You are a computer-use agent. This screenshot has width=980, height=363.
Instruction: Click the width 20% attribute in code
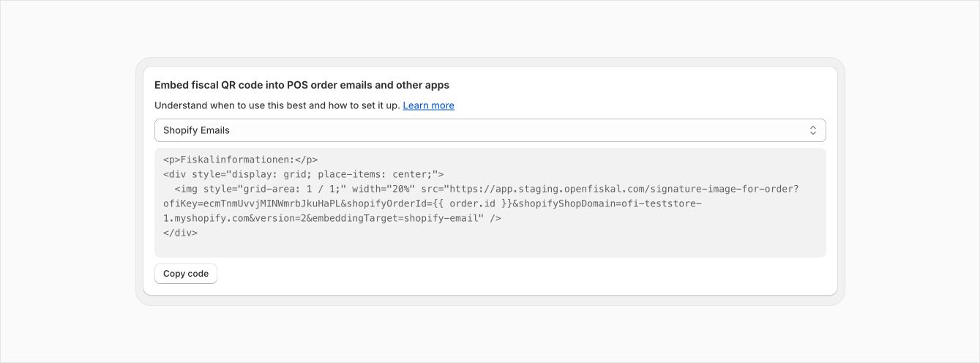387,189
